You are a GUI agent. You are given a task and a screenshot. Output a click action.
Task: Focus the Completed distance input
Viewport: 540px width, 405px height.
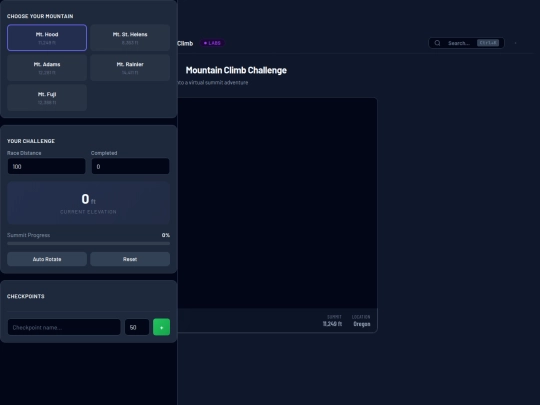coord(131,166)
